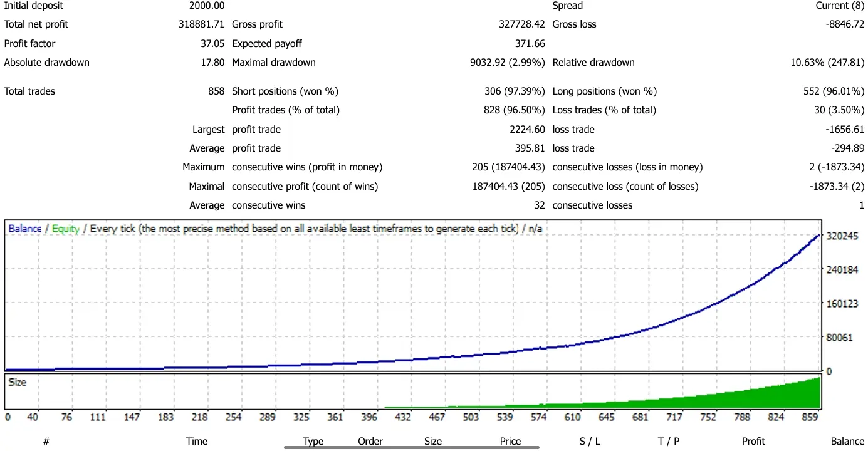Click the 160123 chart axis label
Viewport: 868px width, 451px height.
coord(842,304)
